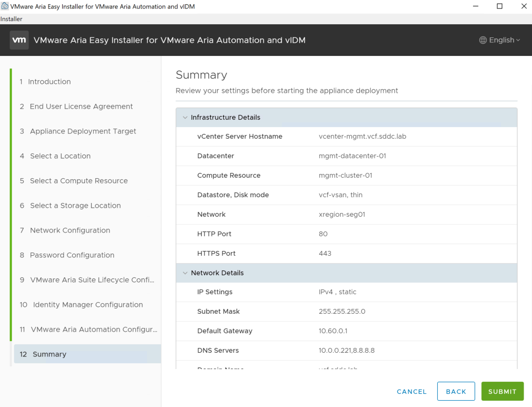Click mgmt-cluster-01 value
The width and height of the screenshot is (532, 407).
pyautogui.click(x=346, y=176)
